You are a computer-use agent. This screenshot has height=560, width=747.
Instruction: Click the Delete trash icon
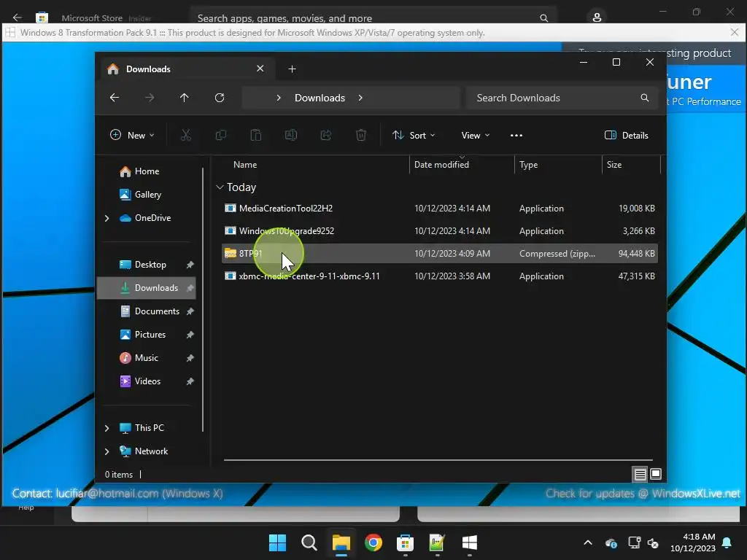click(361, 135)
